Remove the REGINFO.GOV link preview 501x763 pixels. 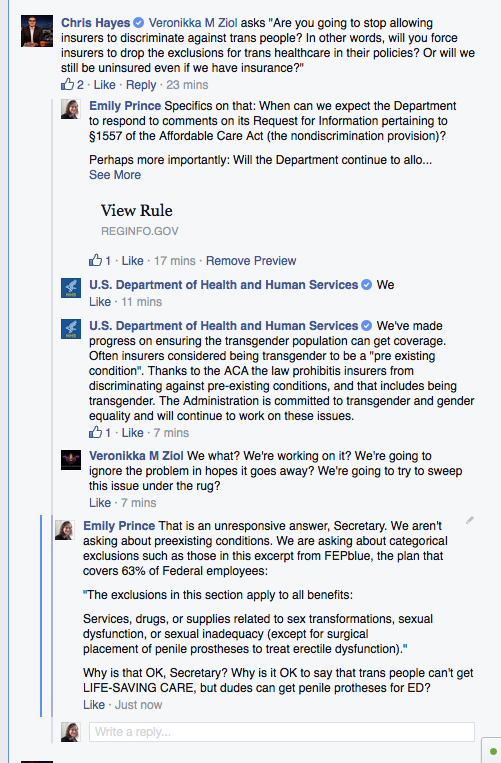251,261
